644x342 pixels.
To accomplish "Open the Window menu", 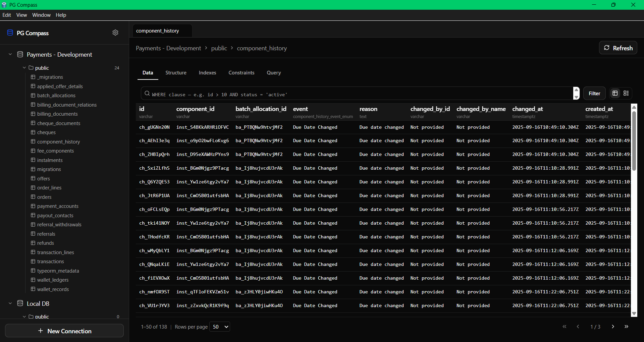I will [x=41, y=15].
